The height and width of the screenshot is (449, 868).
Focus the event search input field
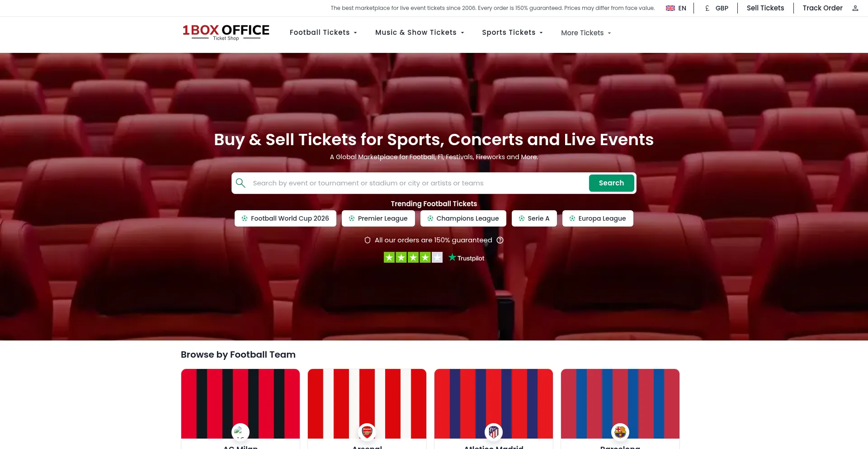tap(418, 183)
